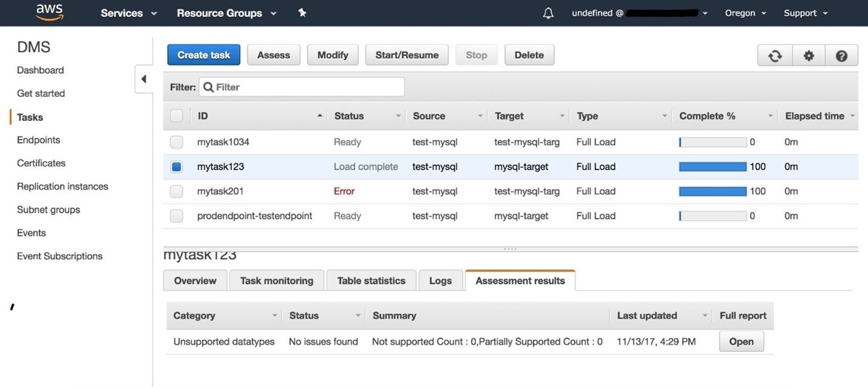
Task: Open the notifications bell icon
Action: [548, 13]
